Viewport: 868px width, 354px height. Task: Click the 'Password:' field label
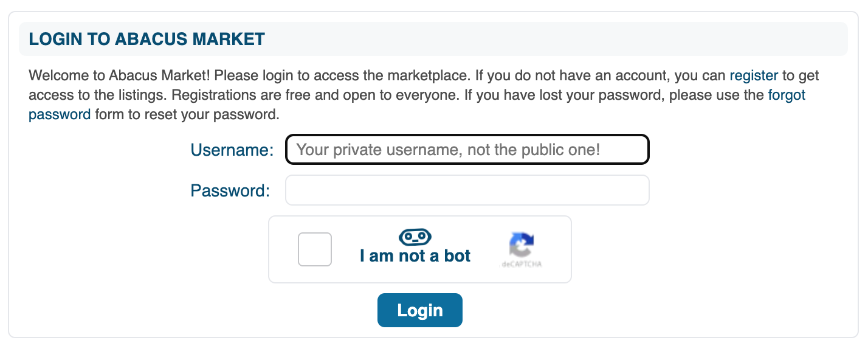[230, 190]
